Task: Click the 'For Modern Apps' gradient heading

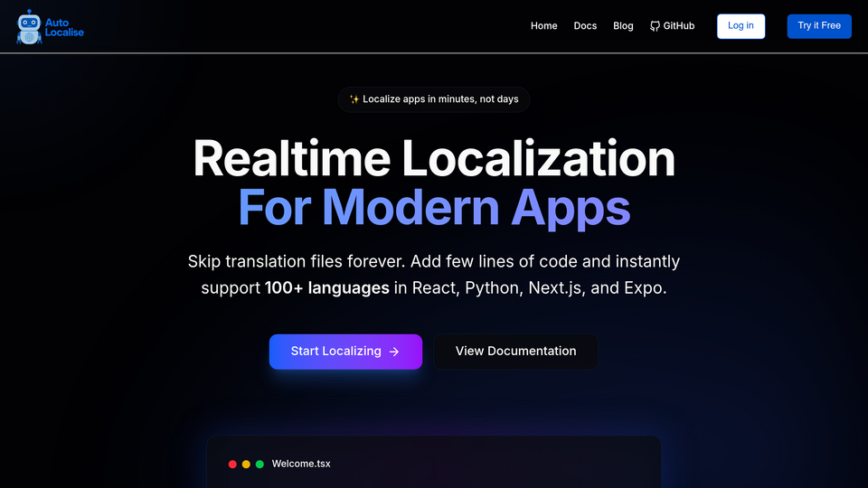Action: [433, 208]
